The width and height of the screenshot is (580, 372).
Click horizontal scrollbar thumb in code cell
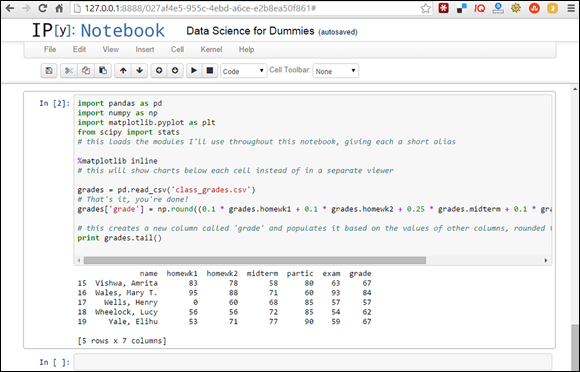pyautogui.click(x=255, y=260)
